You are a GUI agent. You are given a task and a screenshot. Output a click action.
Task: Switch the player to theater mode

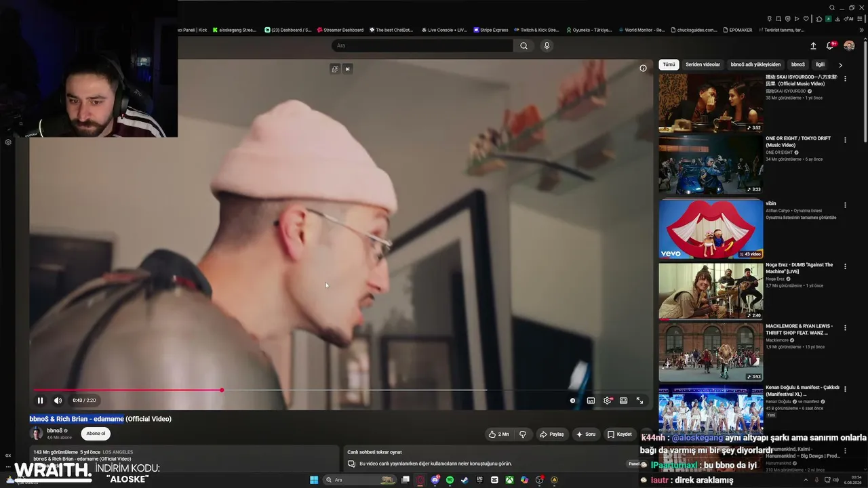(623, 401)
